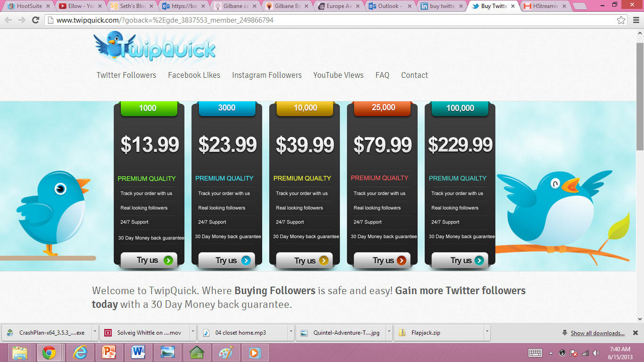Open Internet Explorer from taskbar
The width and height of the screenshot is (644, 362).
coord(80,353)
